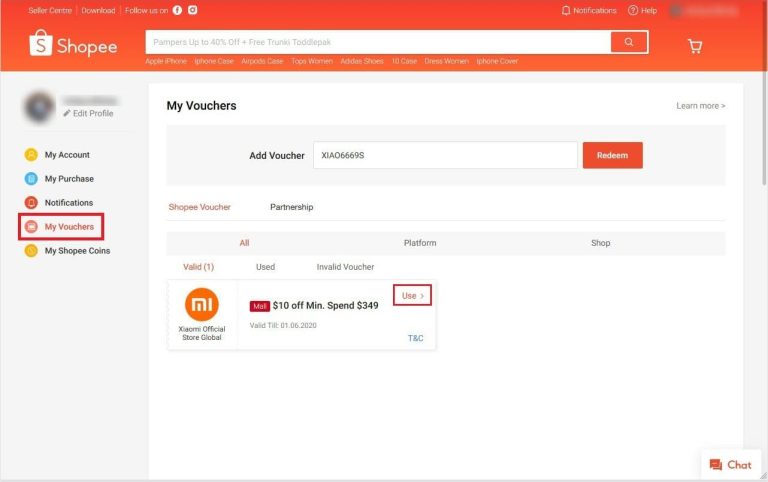Viewport: 768px width, 482px height.
Task: Click Use on the Xiaomi voucher
Action: coord(412,295)
